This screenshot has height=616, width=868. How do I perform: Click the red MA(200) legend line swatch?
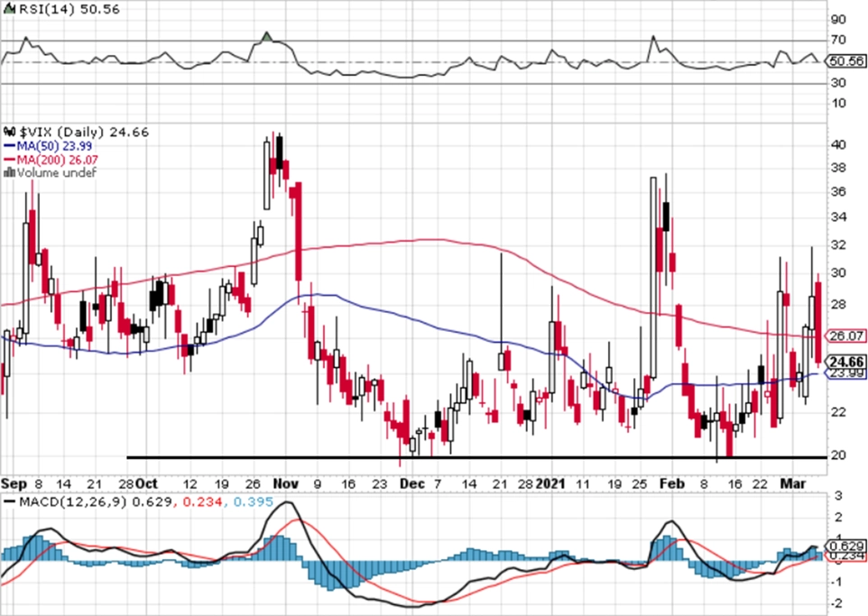[x=10, y=160]
